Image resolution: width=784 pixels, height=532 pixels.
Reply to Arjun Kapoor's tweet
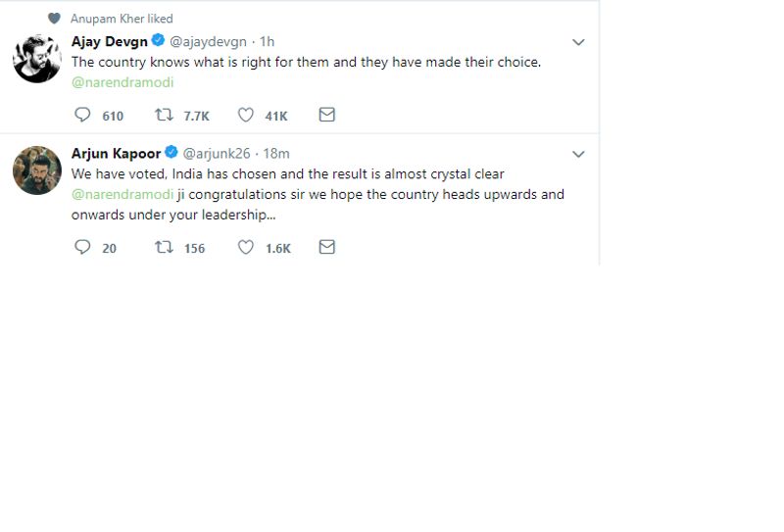tap(82, 248)
